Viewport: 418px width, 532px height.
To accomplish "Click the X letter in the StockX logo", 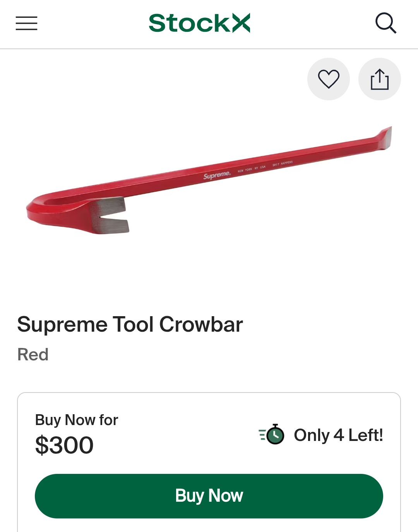I will tap(241, 23).
